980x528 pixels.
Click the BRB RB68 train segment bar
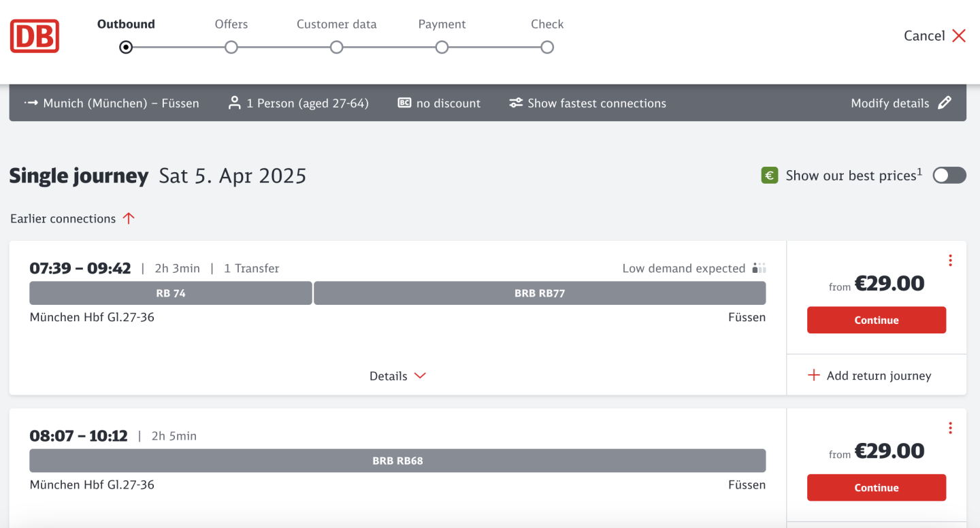(397, 461)
